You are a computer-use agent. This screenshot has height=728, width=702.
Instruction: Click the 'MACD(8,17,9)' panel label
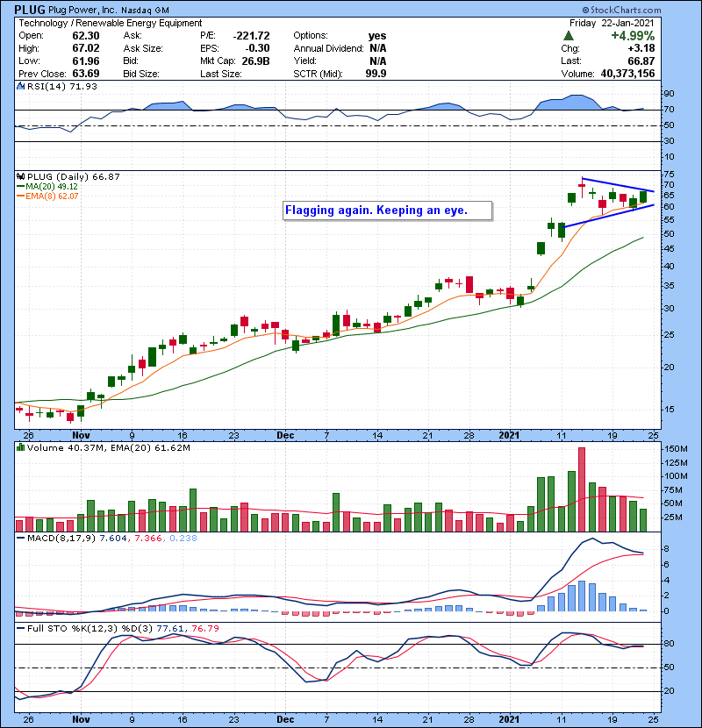61,539
